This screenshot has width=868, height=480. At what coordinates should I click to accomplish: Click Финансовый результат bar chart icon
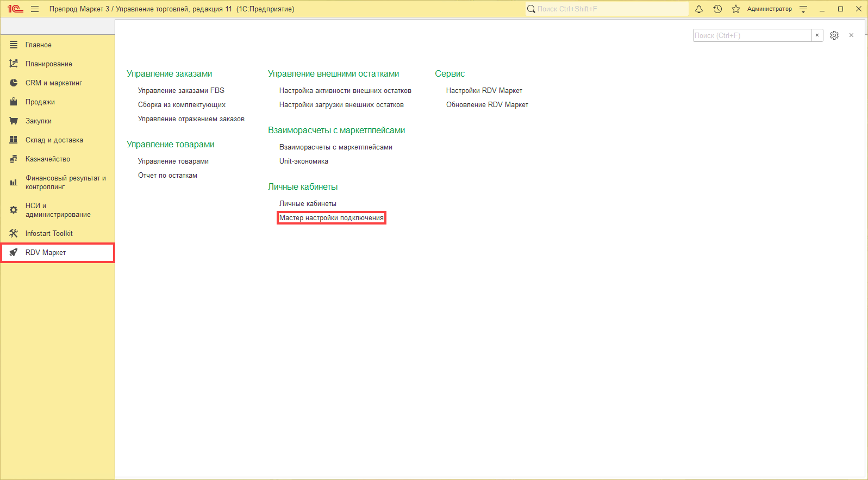pos(14,183)
